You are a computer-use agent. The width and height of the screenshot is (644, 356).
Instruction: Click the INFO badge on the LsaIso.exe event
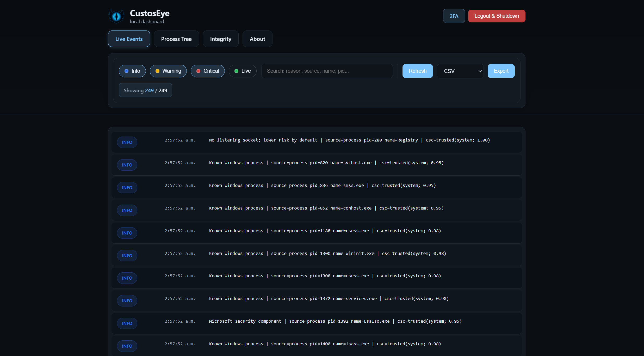tap(127, 323)
